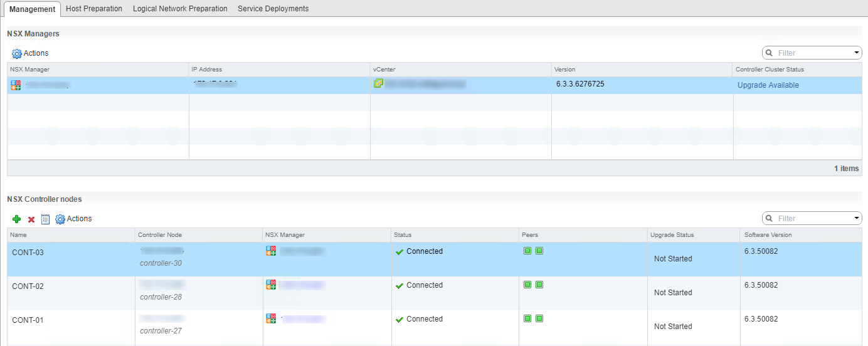Click the vCenter icon in managers table
This screenshot has width=868, height=346.
(378, 83)
